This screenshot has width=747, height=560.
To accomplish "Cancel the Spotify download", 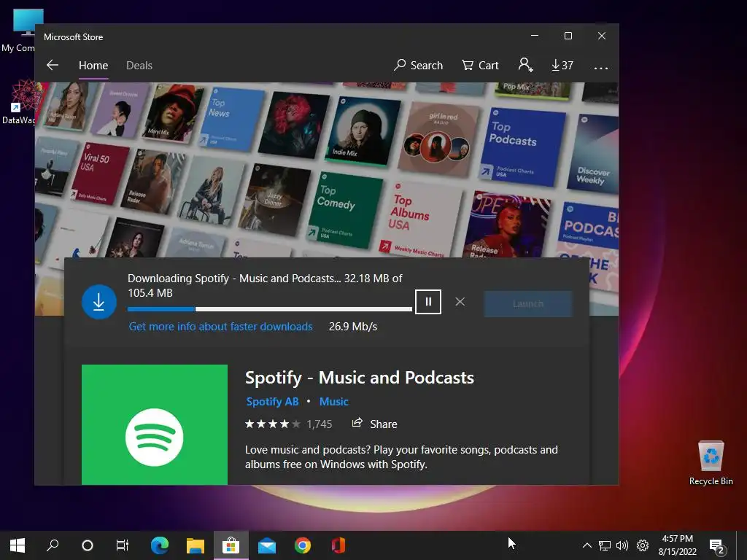I will coord(460,302).
